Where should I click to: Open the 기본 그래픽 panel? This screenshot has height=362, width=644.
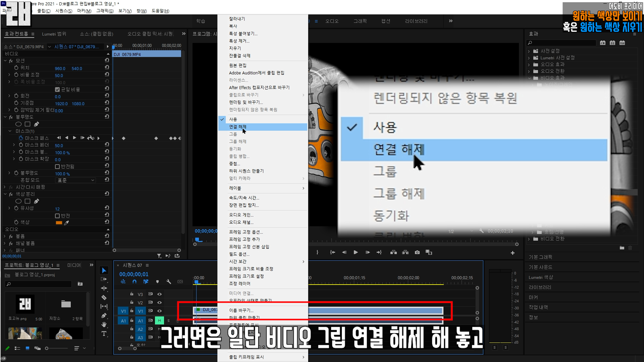(540, 257)
